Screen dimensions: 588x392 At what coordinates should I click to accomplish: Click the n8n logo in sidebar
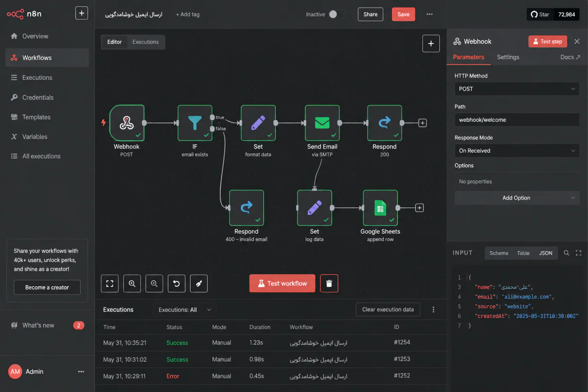24,14
